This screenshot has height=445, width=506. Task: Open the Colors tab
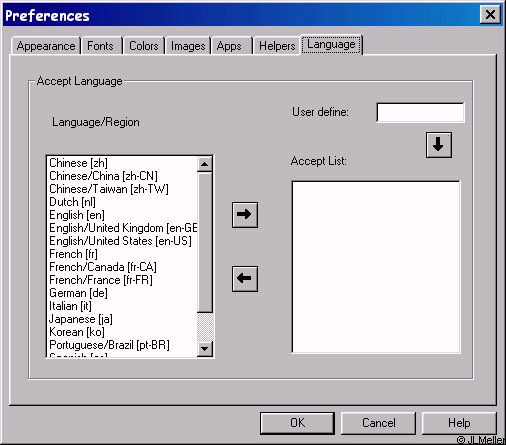click(x=144, y=46)
